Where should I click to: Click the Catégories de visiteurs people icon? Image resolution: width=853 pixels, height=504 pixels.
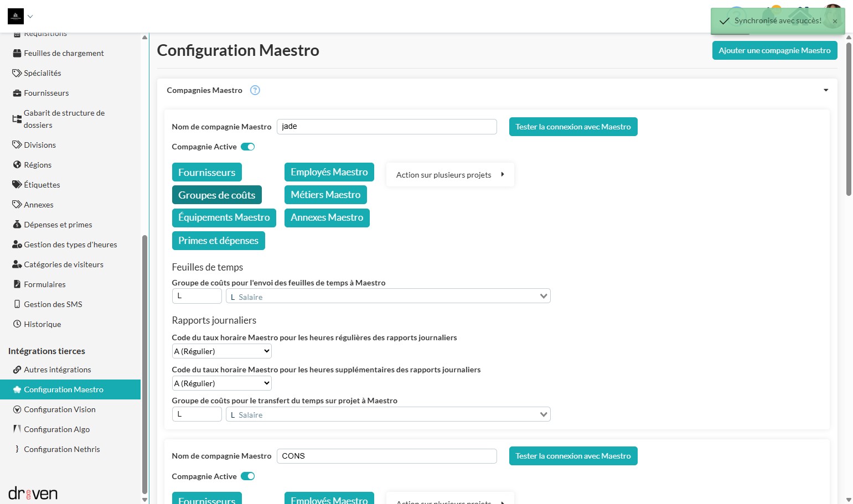click(17, 264)
